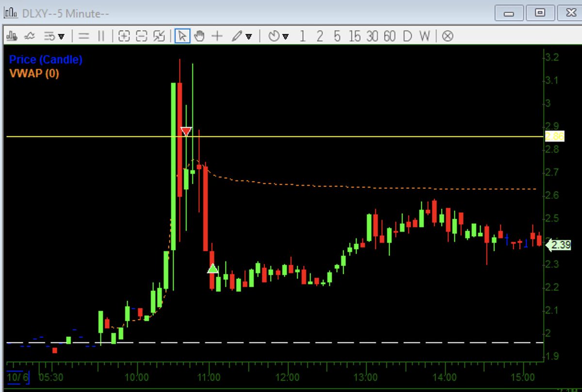This screenshot has height=392, width=582.
Task: Expand the pencil tool dropdown arrow
Action: (x=249, y=36)
